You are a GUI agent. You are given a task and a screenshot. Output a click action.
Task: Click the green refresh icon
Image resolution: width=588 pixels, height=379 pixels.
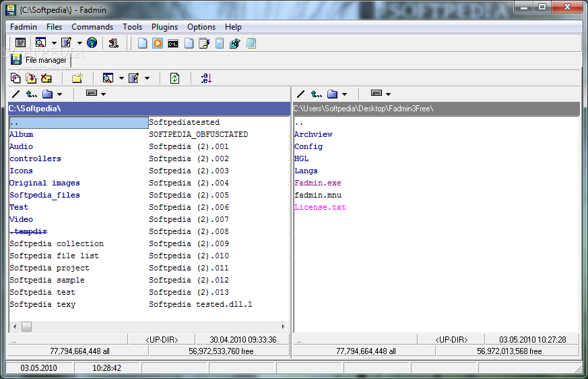coord(174,78)
